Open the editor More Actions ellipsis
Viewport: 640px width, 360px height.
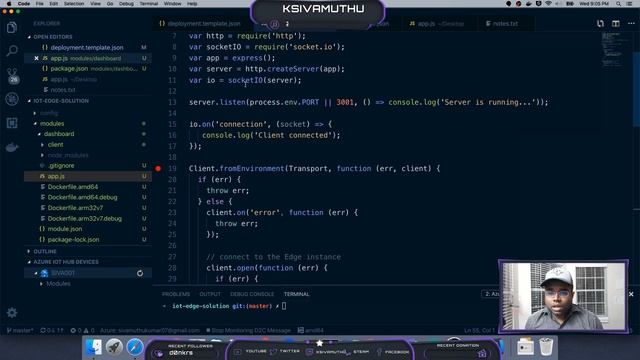[x=631, y=24]
